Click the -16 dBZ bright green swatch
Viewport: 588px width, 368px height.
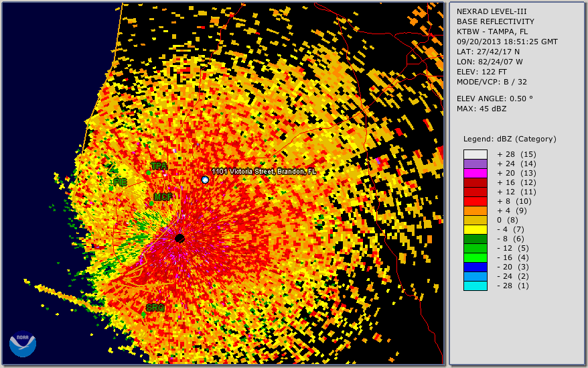[475, 257]
